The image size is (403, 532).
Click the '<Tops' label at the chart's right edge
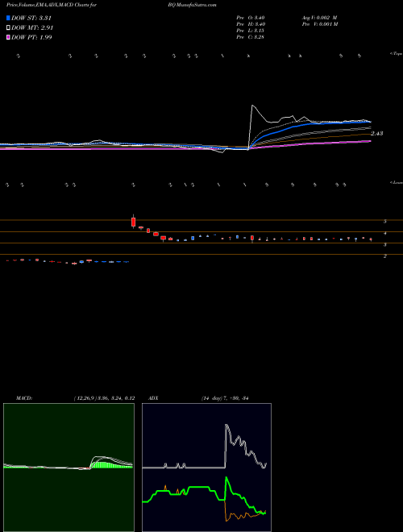point(396,54)
